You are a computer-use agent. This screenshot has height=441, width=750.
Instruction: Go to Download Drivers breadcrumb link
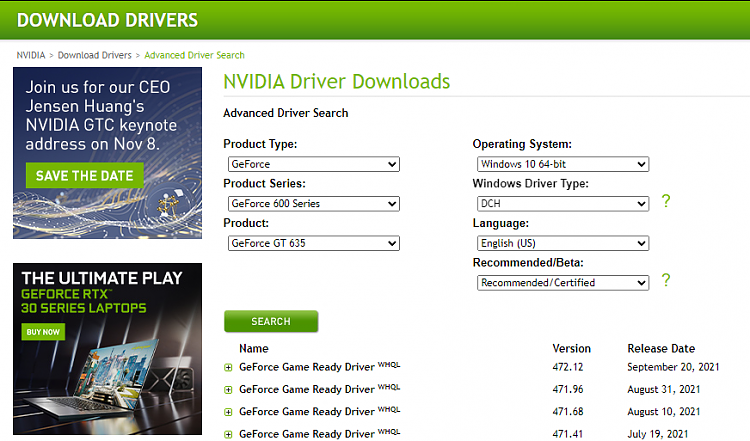94,55
